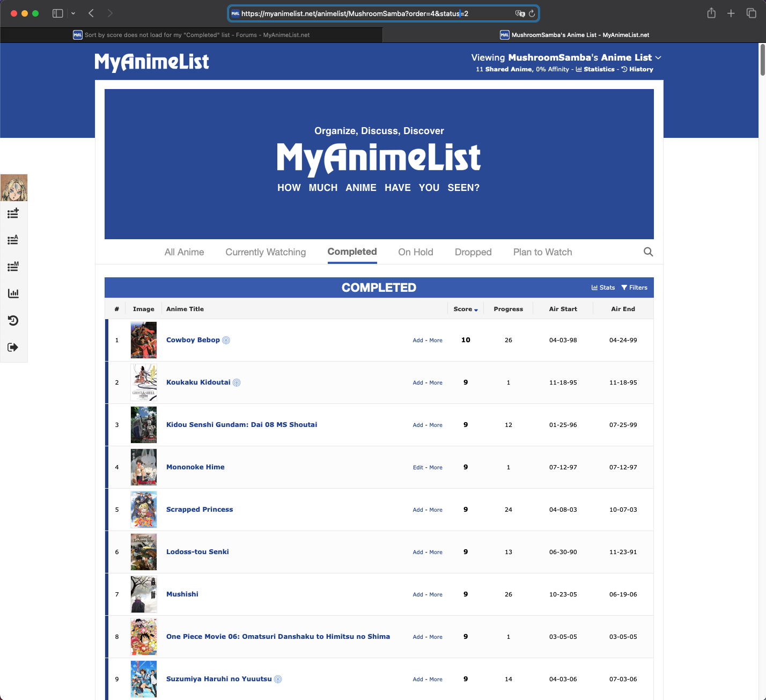The width and height of the screenshot is (766, 700).
Task: Click Edit for Mononoke Hime
Action: (418, 468)
